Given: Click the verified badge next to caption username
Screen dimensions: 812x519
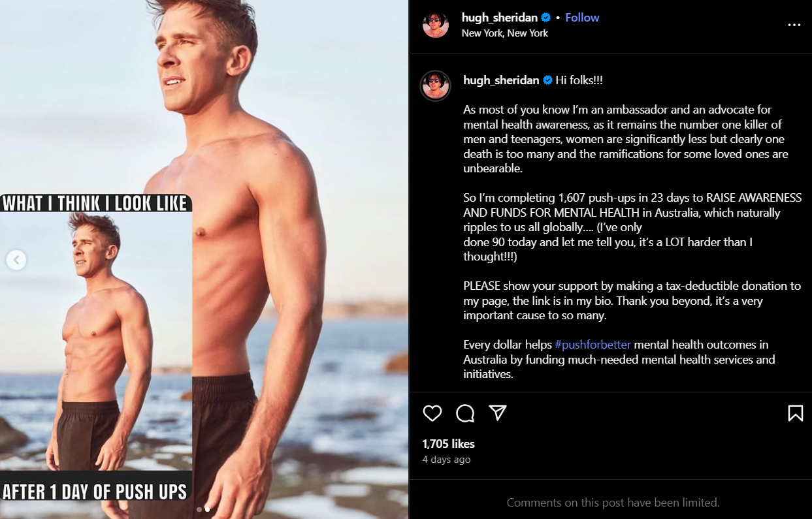Looking at the screenshot, I should (547, 80).
